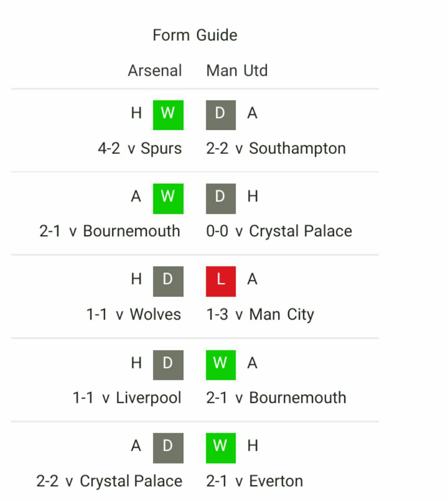The image size is (448, 501).
Task: Click the D badge above 2-2 v Crystal Palace
Action: (x=168, y=448)
